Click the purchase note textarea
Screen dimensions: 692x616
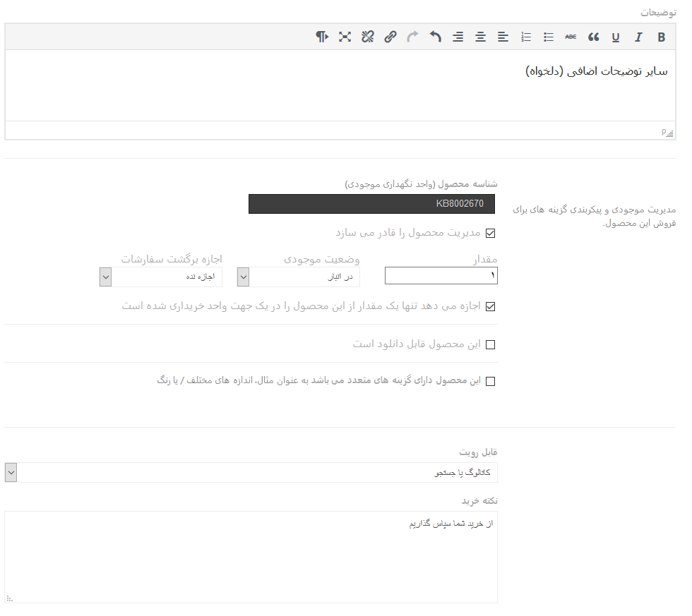point(251,557)
